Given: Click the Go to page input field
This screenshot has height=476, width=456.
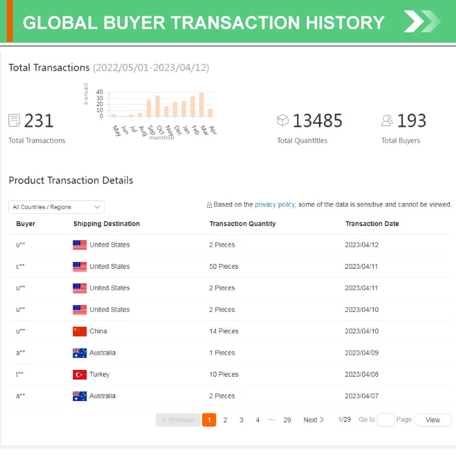Looking at the screenshot, I should (385, 420).
